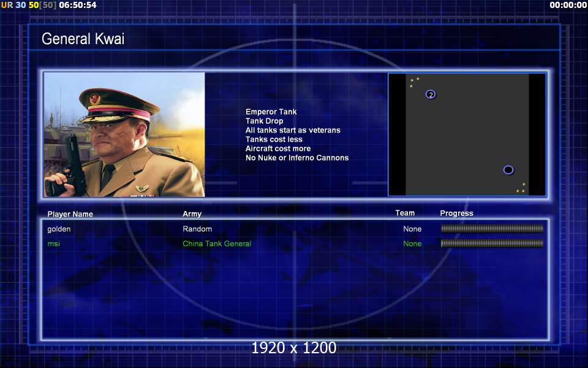Click the General Kwai title heading
Image resolution: width=588 pixels, height=368 pixels.
tap(83, 39)
